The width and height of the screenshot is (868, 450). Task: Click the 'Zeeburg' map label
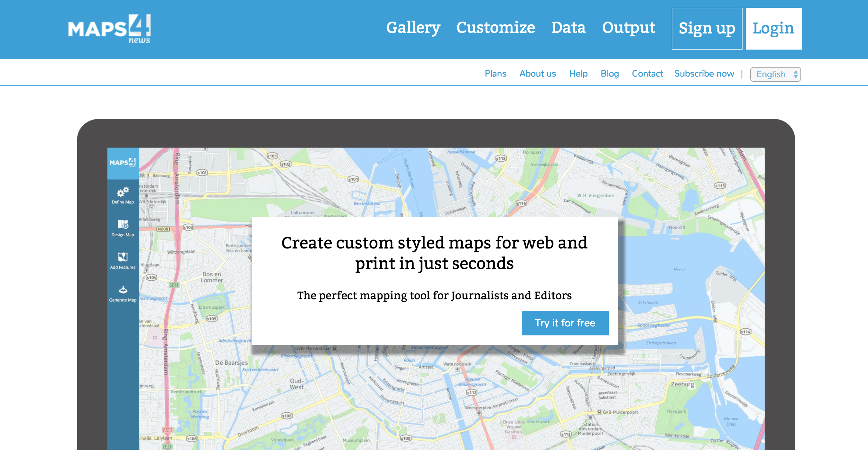point(682,384)
